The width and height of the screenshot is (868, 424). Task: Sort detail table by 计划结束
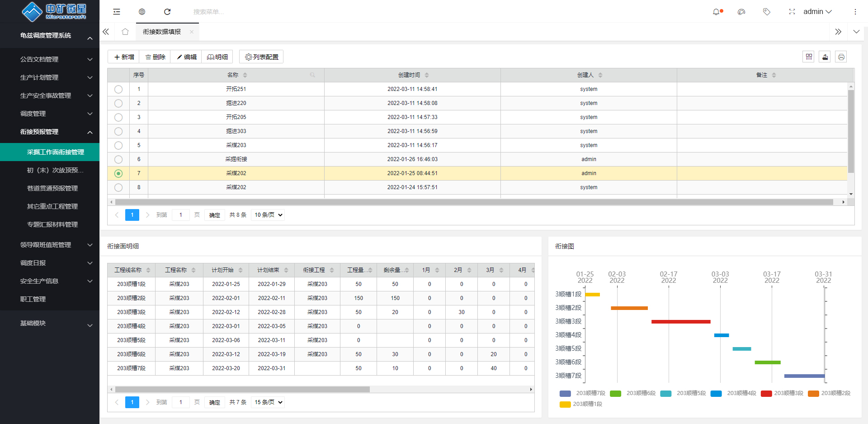[286, 270]
